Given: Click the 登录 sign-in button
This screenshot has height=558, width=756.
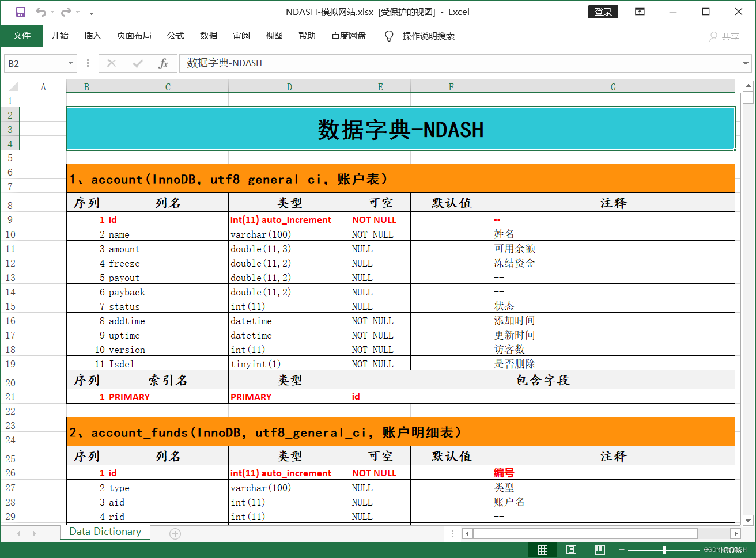Looking at the screenshot, I should (x=603, y=12).
